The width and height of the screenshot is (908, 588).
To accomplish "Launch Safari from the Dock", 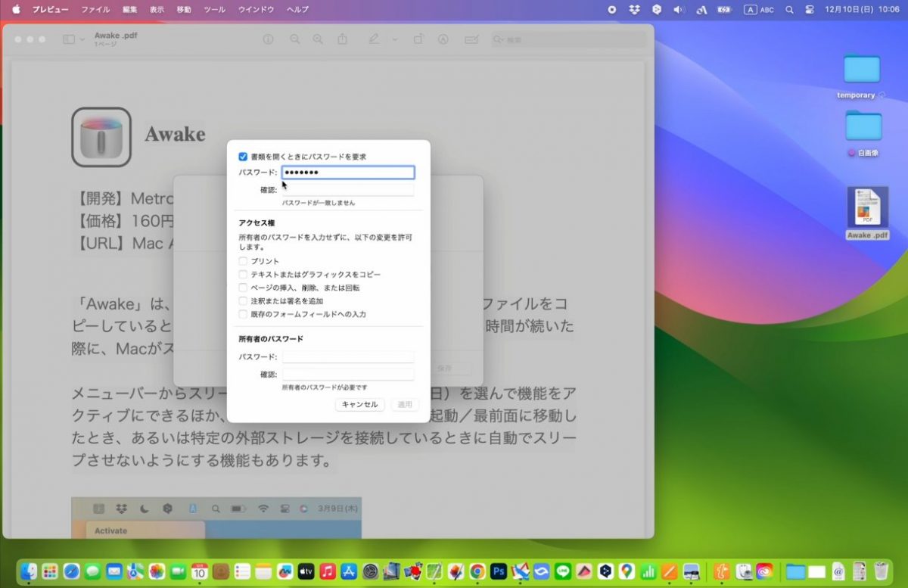I will coord(72,571).
